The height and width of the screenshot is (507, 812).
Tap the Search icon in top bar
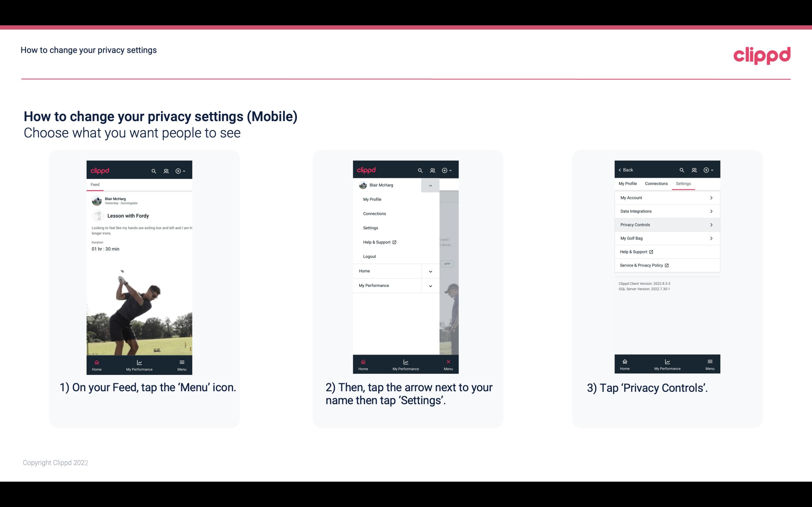153,170
